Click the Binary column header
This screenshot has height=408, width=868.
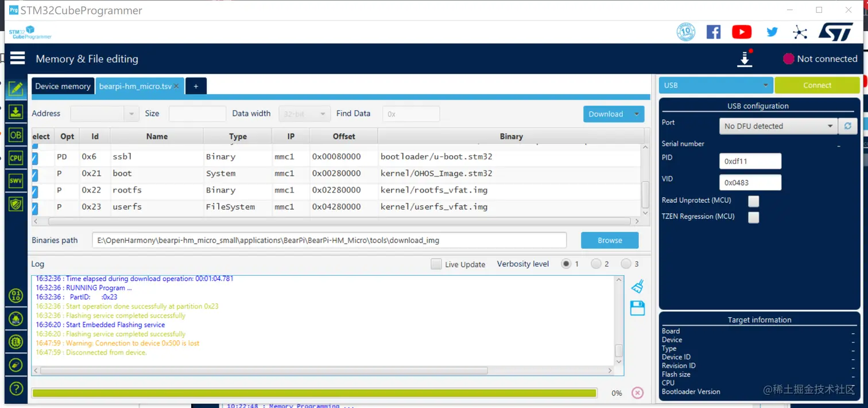pyautogui.click(x=511, y=136)
